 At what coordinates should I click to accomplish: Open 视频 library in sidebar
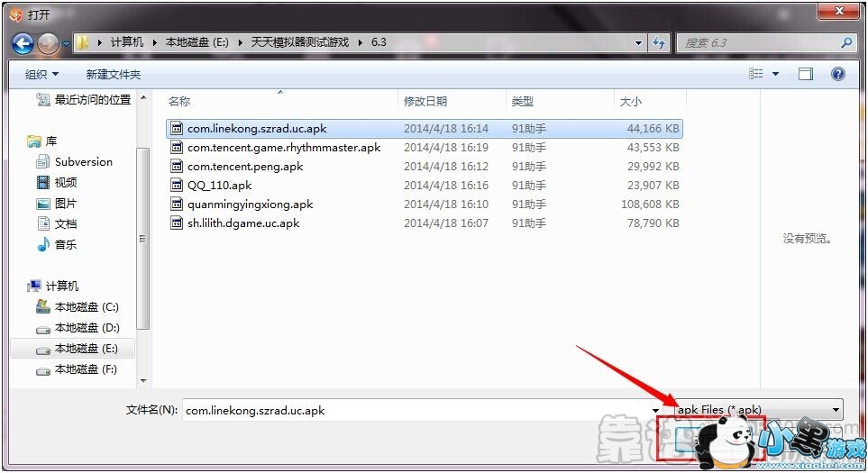click(57, 182)
